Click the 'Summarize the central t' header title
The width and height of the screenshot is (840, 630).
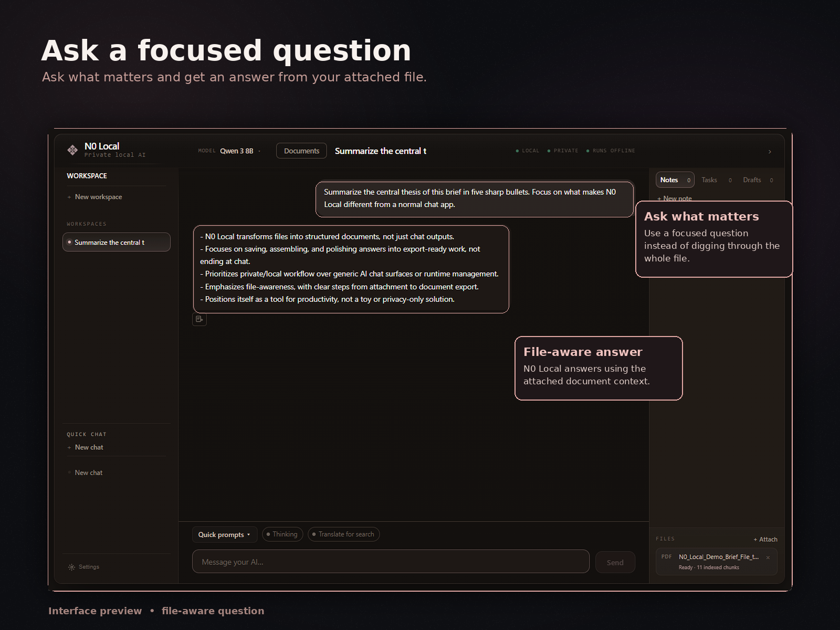coord(380,151)
